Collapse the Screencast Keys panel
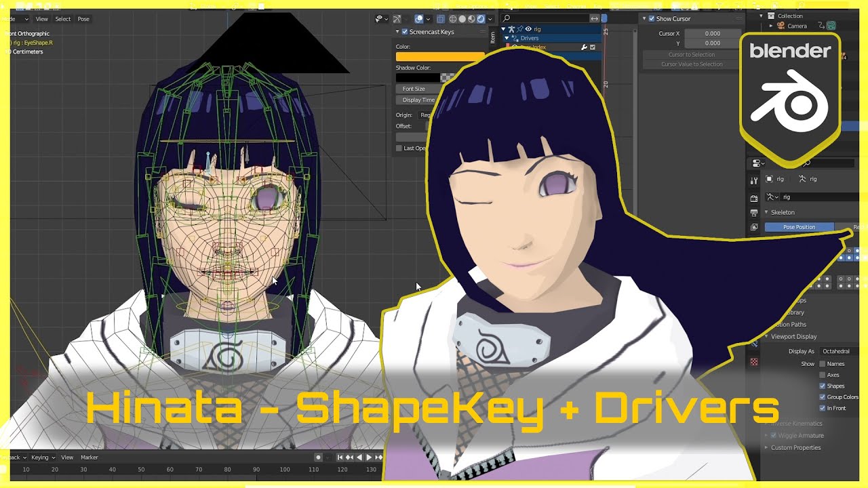Image resolution: width=868 pixels, height=488 pixels. [398, 32]
